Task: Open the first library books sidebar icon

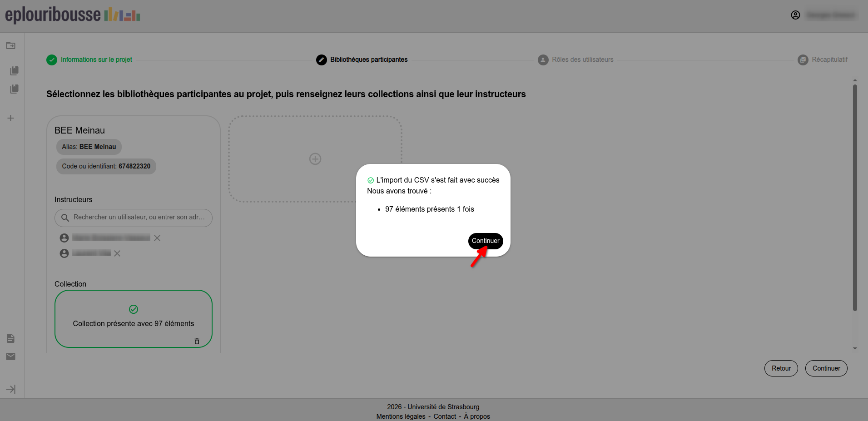Action: click(x=14, y=71)
